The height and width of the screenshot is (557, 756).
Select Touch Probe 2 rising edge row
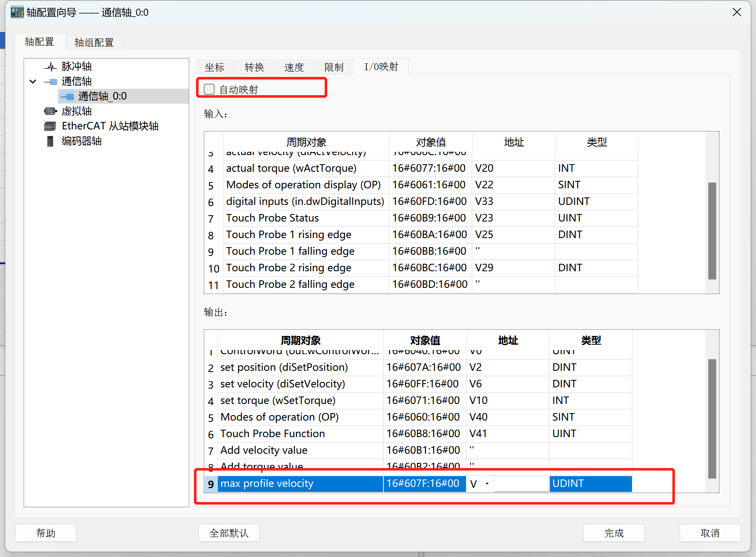coord(421,268)
